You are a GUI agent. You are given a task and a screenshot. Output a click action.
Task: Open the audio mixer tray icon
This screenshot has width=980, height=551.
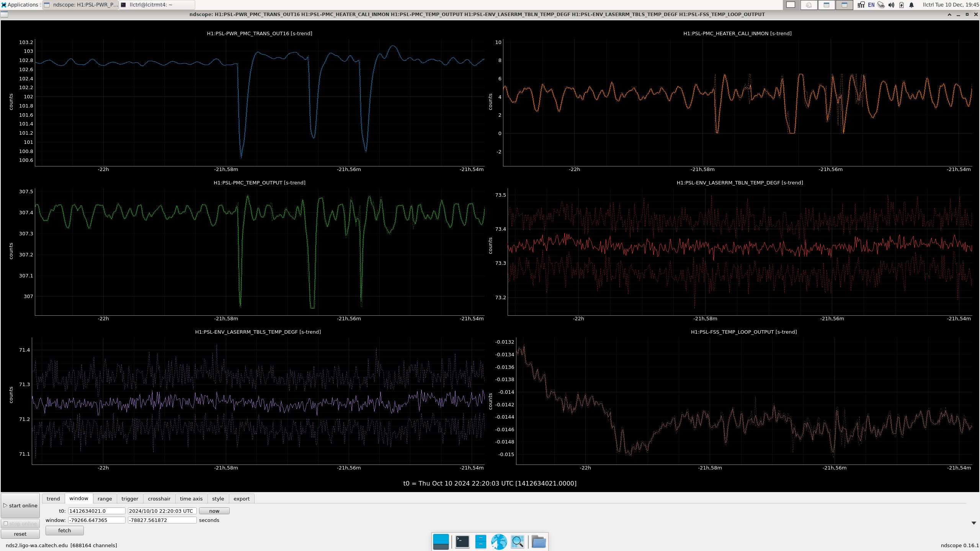(x=861, y=5)
